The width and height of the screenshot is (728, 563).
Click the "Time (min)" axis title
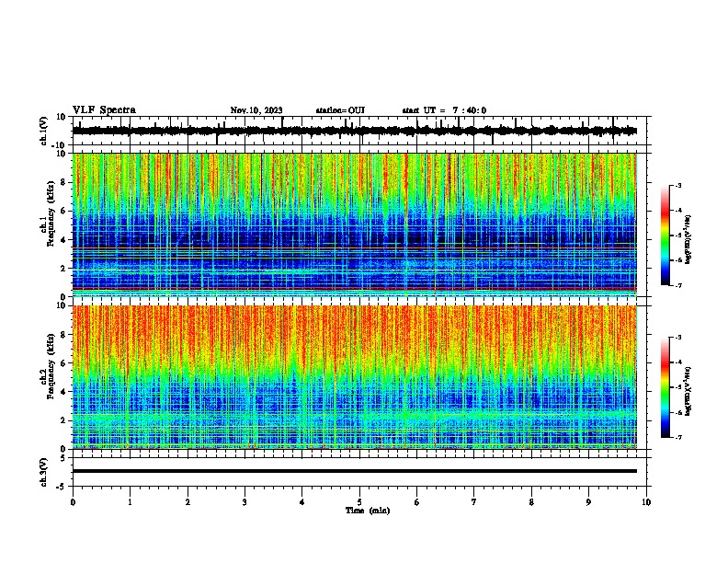pyautogui.click(x=368, y=511)
